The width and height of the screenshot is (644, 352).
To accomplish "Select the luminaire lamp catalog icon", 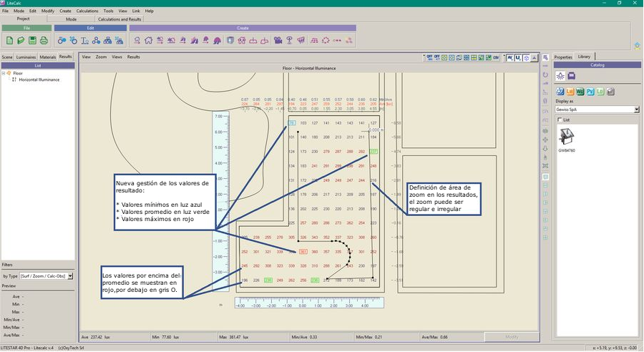I will click(560, 75).
